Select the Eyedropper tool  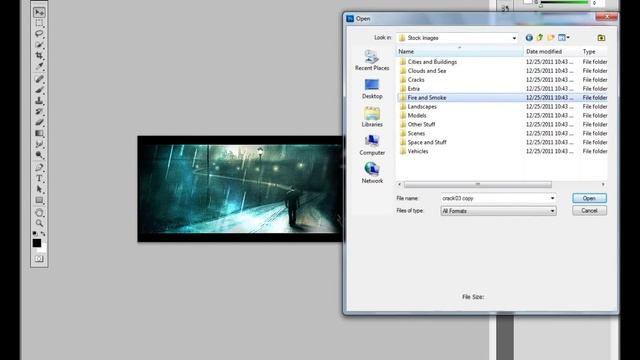[39, 66]
